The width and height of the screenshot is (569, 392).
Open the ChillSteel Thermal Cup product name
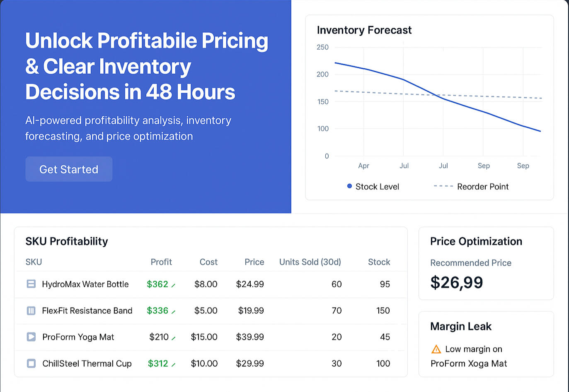pos(87,363)
